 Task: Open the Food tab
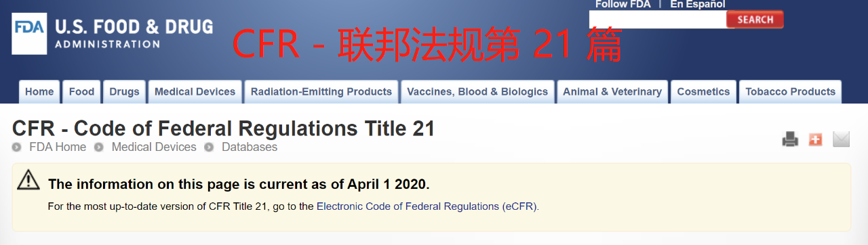(82, 92)
